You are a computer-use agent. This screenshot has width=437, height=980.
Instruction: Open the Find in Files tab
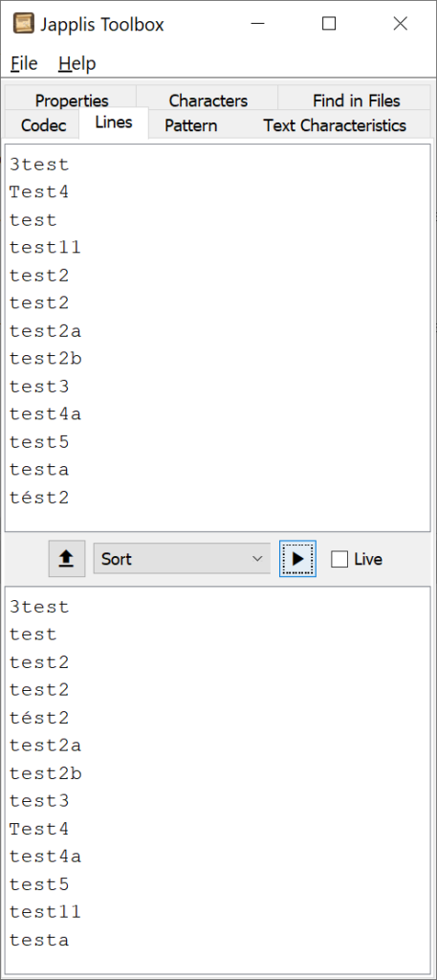click(357, 100)
